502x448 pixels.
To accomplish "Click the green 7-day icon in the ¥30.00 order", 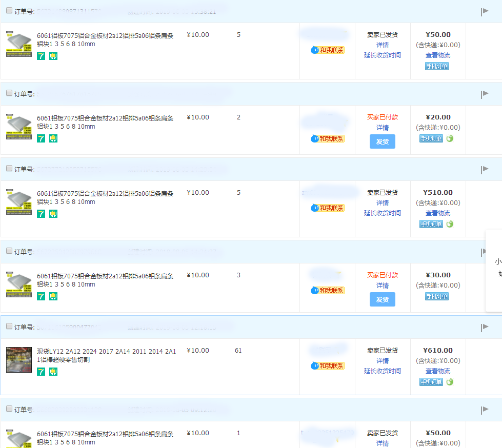I will [x=41, y=296].
